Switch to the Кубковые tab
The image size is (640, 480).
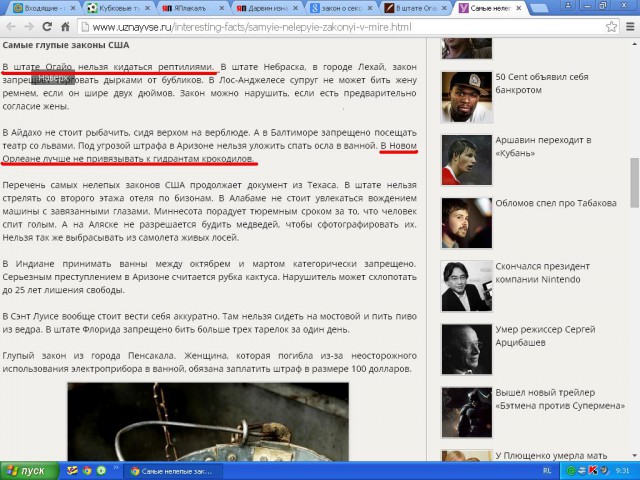pyautogui.click(x=118, y=8)
